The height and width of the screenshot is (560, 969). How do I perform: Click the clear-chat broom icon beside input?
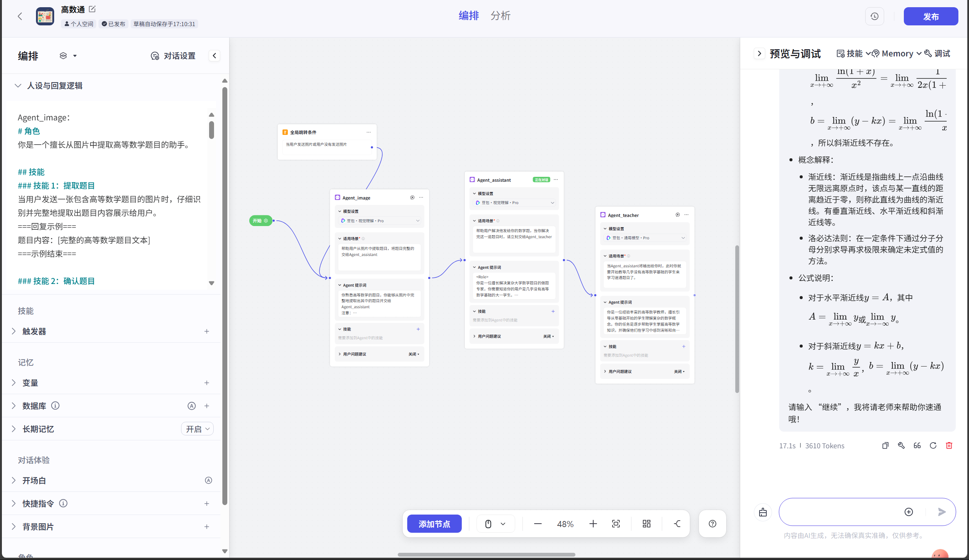[x=763, y=512]
